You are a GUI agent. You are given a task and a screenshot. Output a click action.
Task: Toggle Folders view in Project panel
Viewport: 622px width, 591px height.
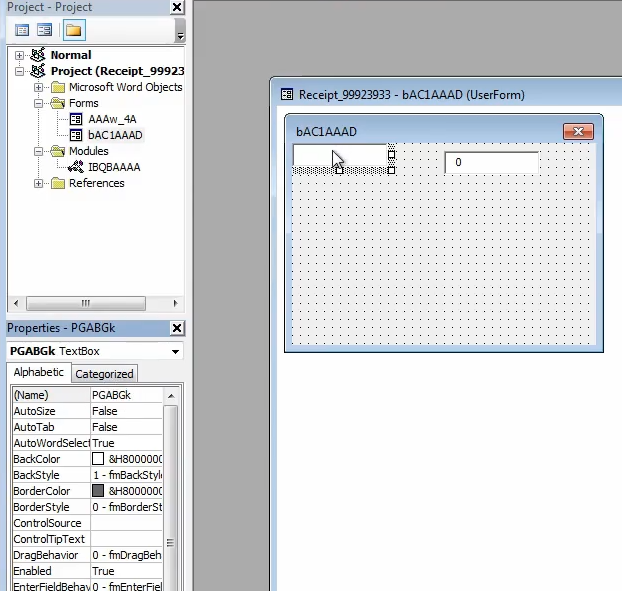tap(74, 30)
